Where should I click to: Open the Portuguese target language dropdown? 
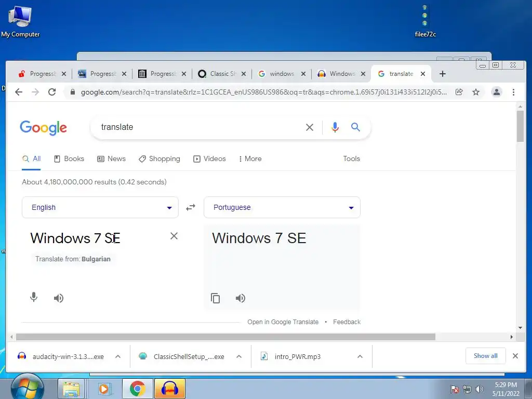282,207
